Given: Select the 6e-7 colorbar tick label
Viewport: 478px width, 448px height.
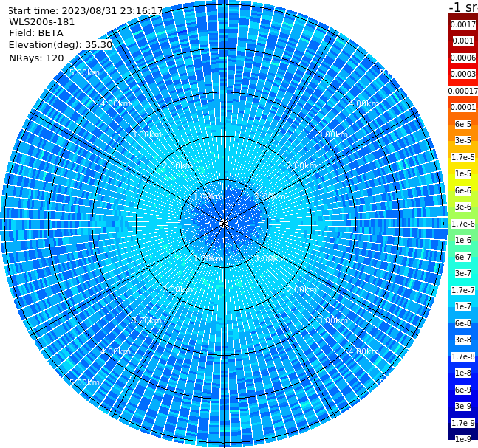Looking at the screenshot, I should coord(463,257).
